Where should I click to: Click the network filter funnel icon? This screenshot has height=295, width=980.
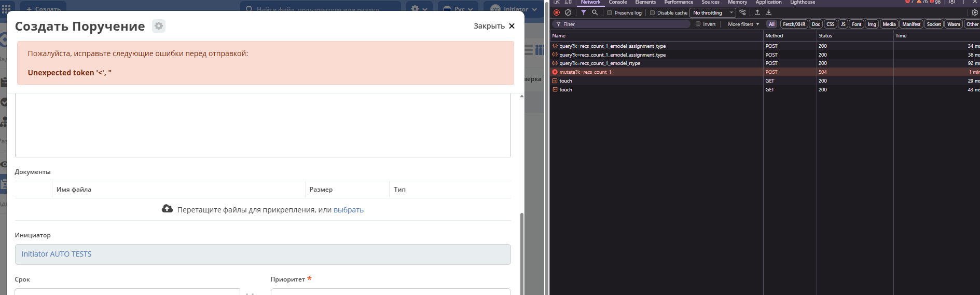click(x=584, y=12)
